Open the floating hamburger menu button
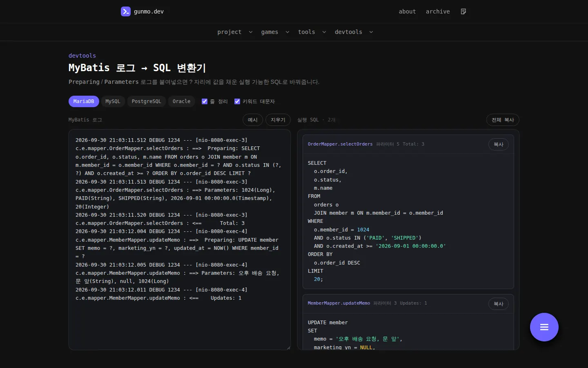 pyautogui.click(x=544, y=327)
